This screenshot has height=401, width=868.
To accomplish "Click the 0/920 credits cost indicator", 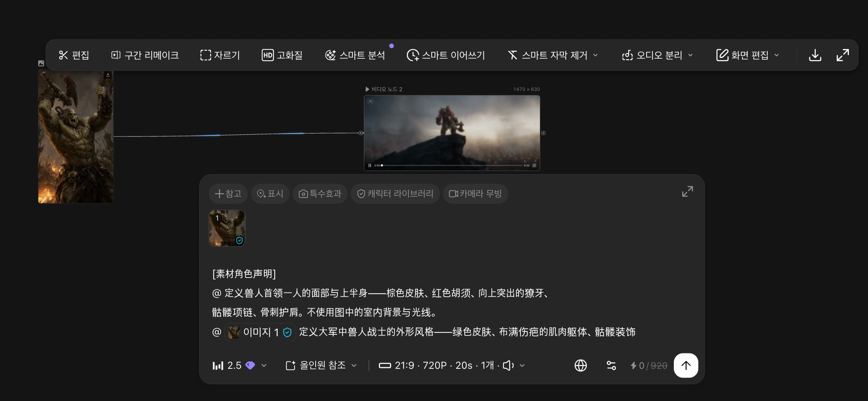I will tap(649, 366).
